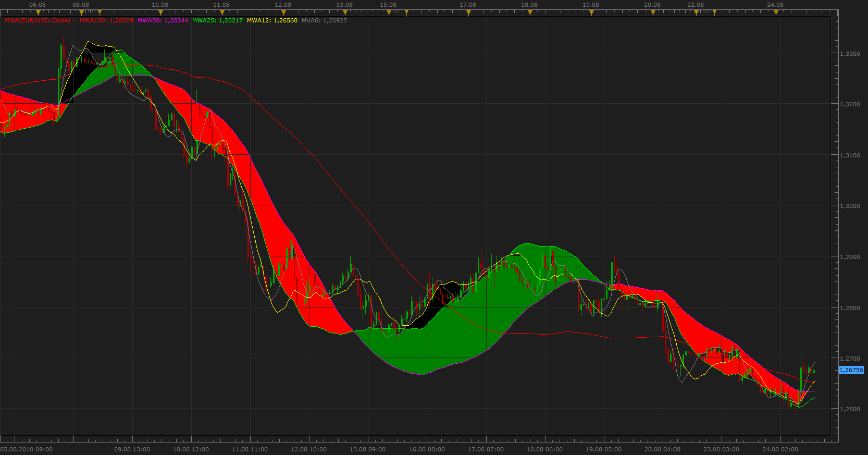
Task: Click the 11.08 day marker triangle
Action: pos(222,13)
